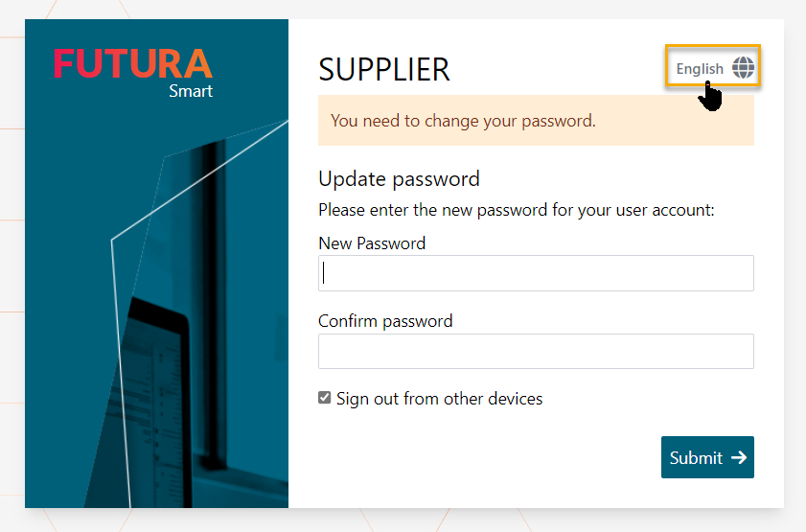Click the FUTURA logo wordmark
The height and width of the screenshot is (532, 806).
coord(133,63)
